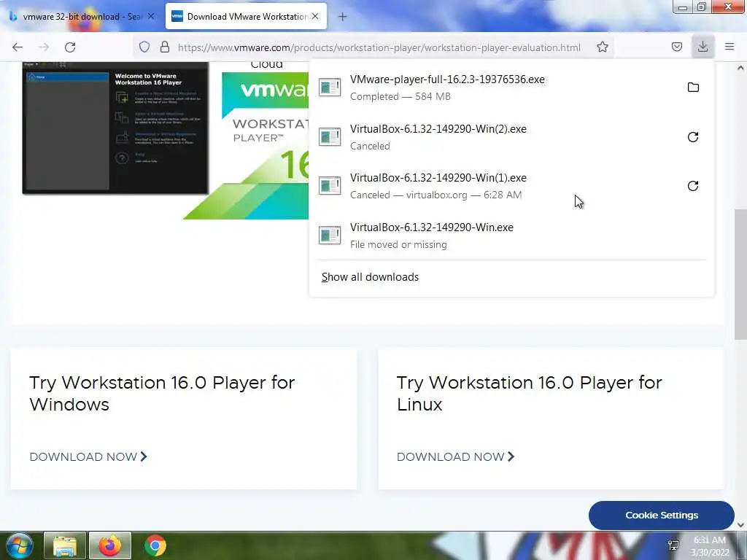Select the Download VMware Workstation tab
Viewport: 747px width, 560px height.
click(x=246, y=16)
